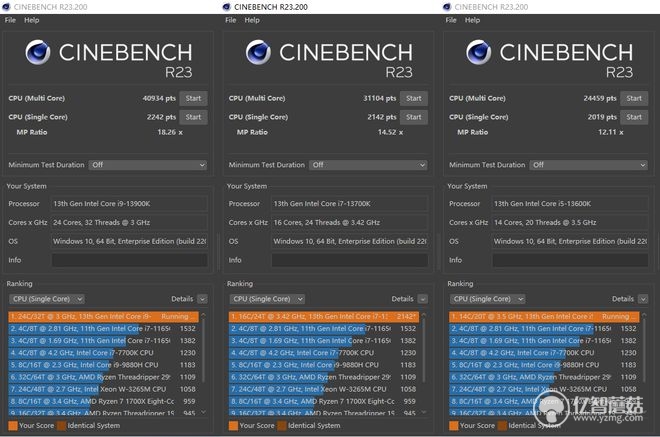This screenshot has width=660, height=437.
Task: Click orange Your Score swatch, i7-13700K window
Action: tap(234, 426)
